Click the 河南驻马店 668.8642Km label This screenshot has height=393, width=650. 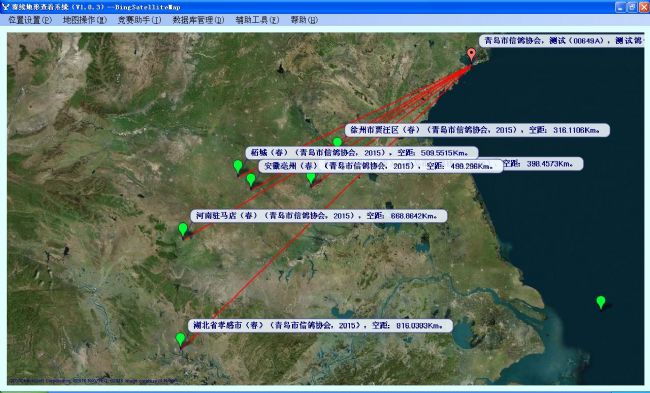319,216
